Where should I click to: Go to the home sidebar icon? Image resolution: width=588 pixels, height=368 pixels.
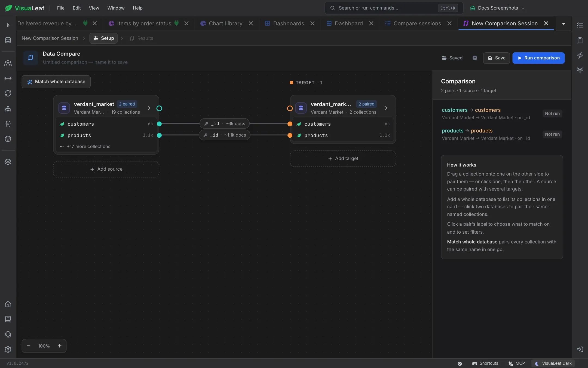8,304
